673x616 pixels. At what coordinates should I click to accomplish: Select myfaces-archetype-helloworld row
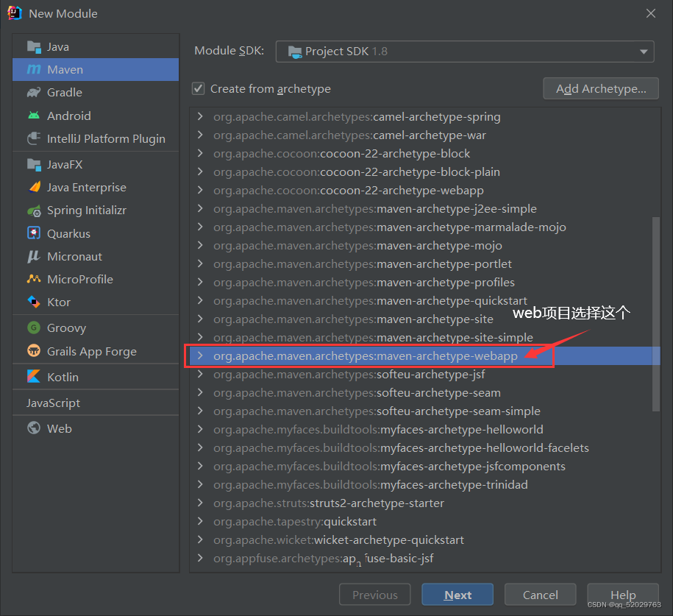425,429
